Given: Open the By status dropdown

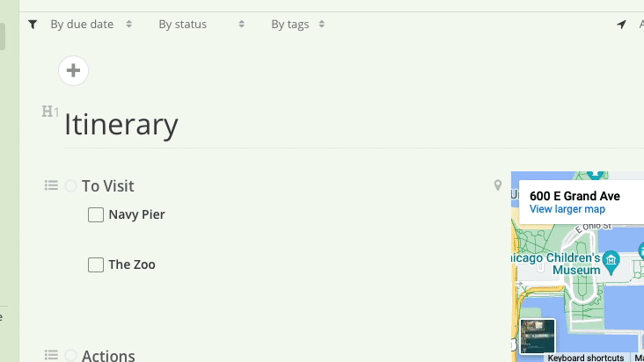Looking at the screenshot, I should [201, 25].
